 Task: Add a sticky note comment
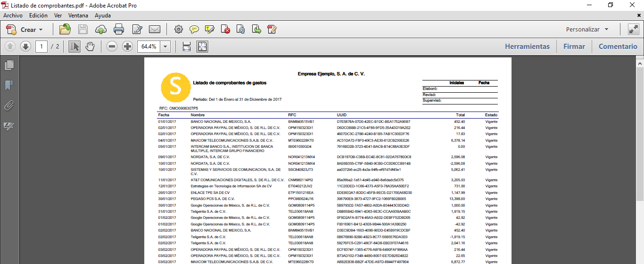(194, 30)
